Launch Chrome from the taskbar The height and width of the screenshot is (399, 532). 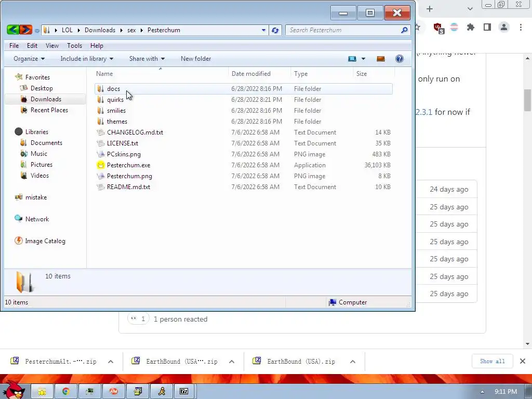[66, 391]
